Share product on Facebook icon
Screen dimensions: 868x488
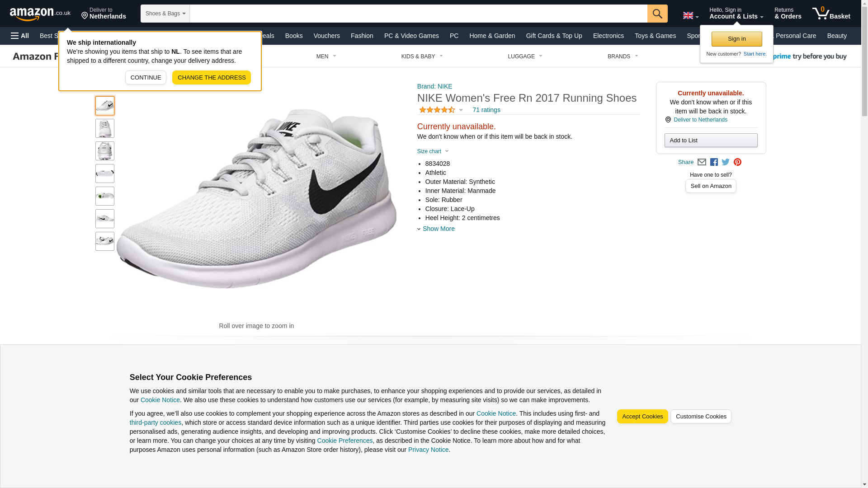pyautogui.click(x=714, y=162)
